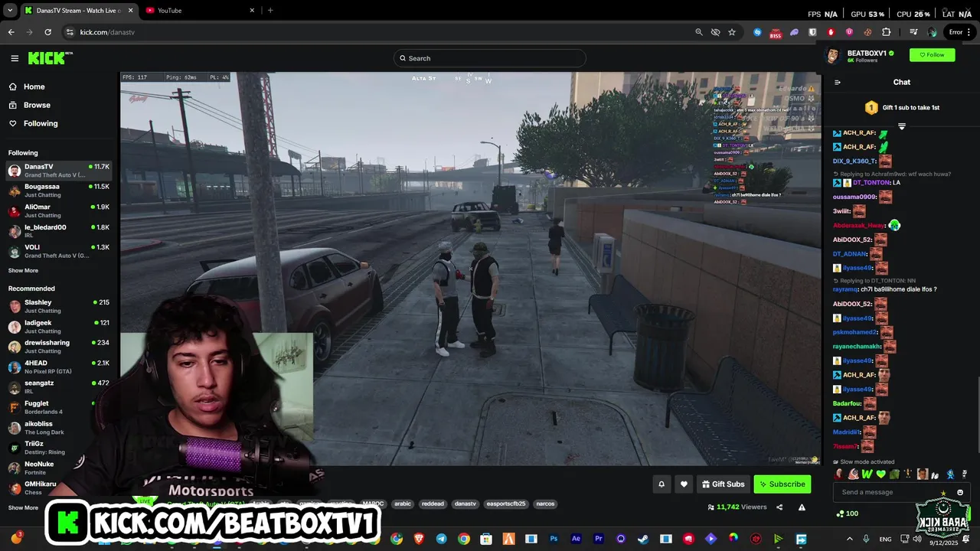Click the 100 channel points icon
This screenshot has width=980, height=551.
point(848,514)
